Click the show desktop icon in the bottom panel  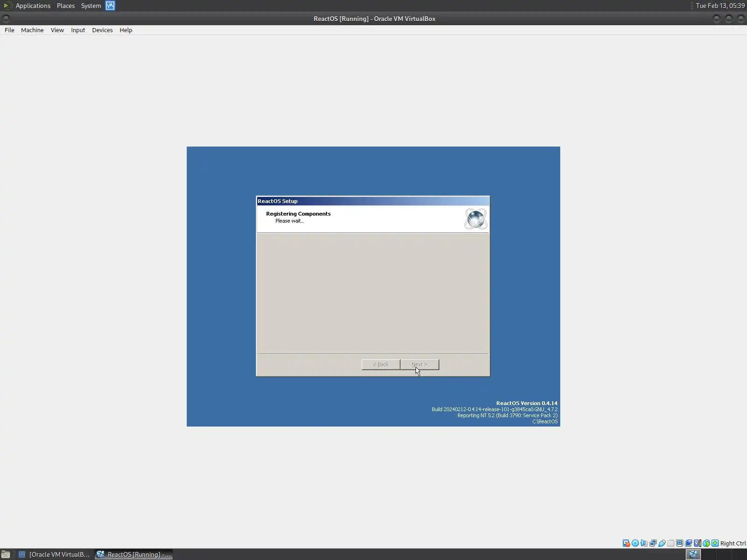coord(6,554)
